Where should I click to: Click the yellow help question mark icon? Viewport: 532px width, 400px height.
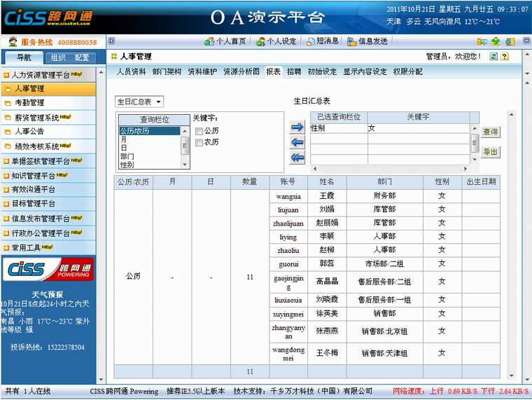[x=505, y=56]
